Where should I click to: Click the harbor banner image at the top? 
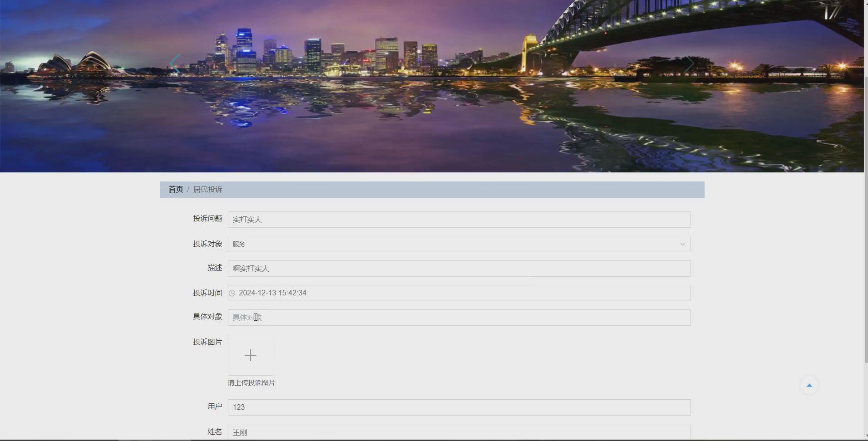431,86
